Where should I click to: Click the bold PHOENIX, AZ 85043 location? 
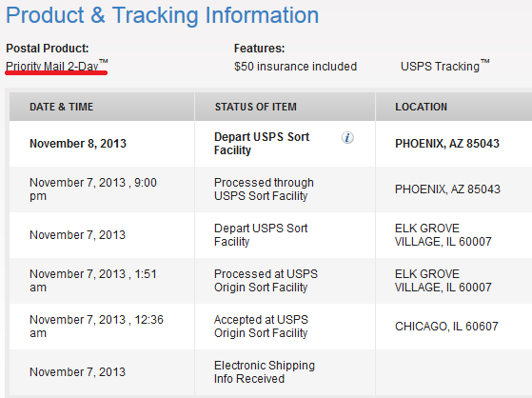(x=447, y=144)
